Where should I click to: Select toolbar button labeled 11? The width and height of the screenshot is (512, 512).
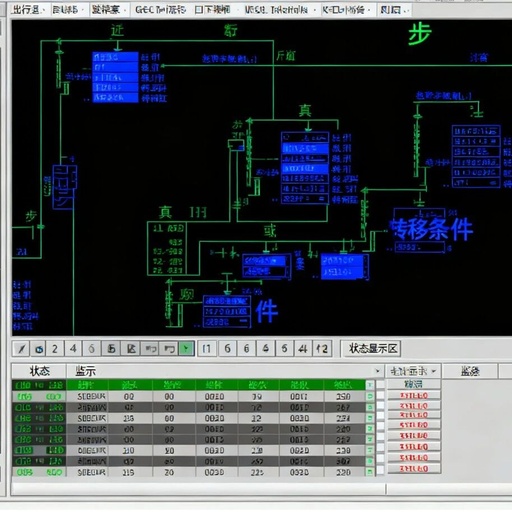pos(207,349)
